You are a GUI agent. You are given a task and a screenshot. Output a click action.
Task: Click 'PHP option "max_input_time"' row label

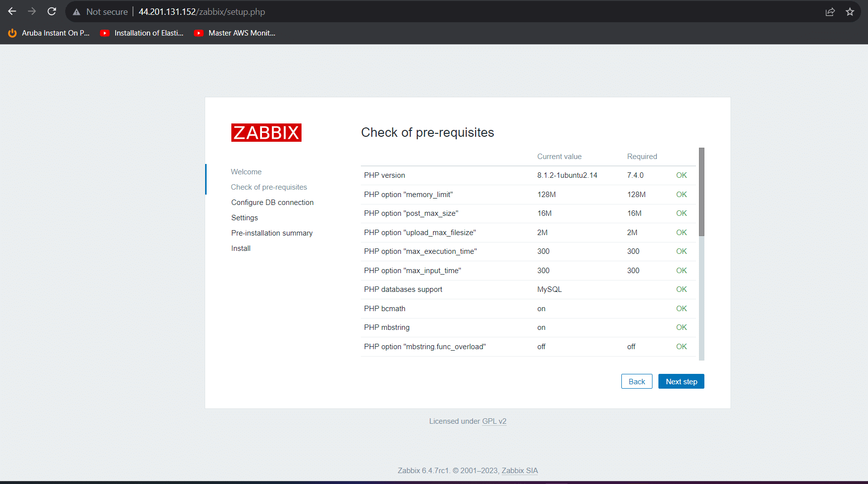click(x=412, y=271)
